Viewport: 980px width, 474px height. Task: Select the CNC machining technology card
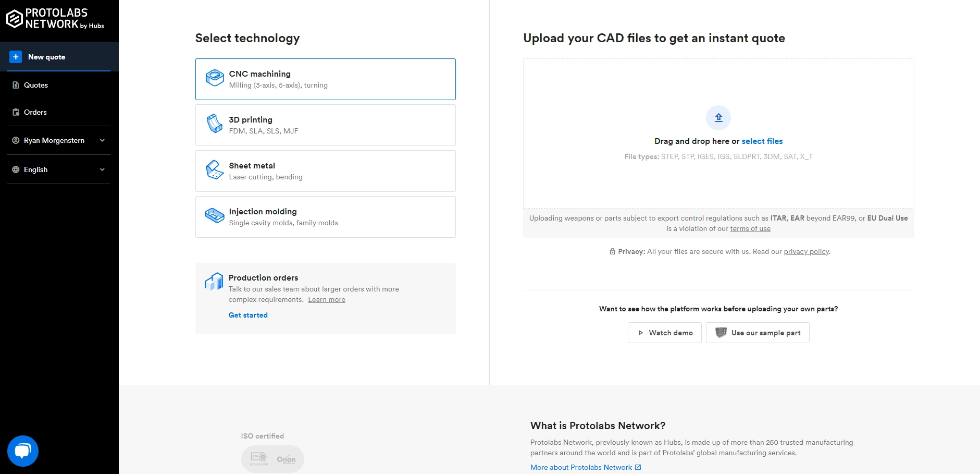pos(325,79)
